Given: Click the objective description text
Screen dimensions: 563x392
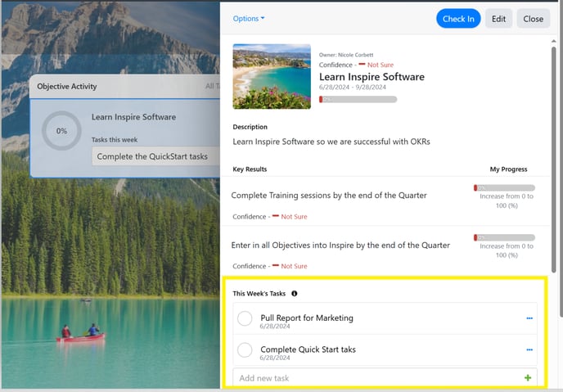Looking at the screenshot, I should (x=331, y=142).
